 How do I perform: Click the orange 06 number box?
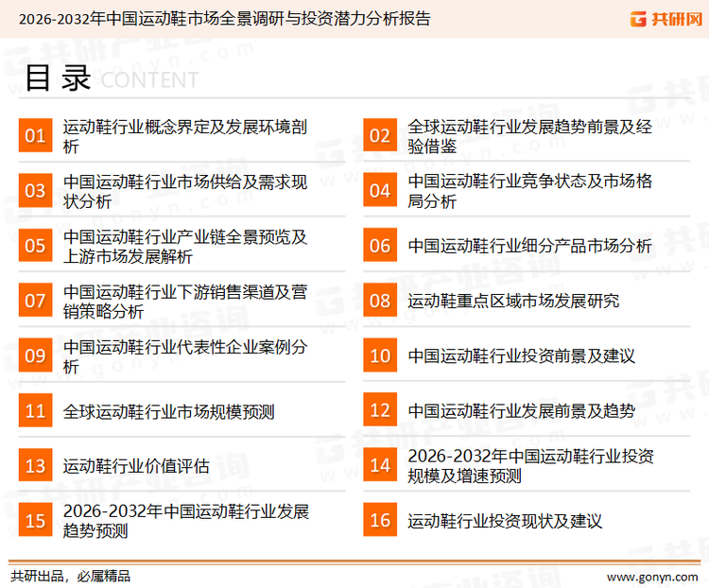[x=380, y=245]
